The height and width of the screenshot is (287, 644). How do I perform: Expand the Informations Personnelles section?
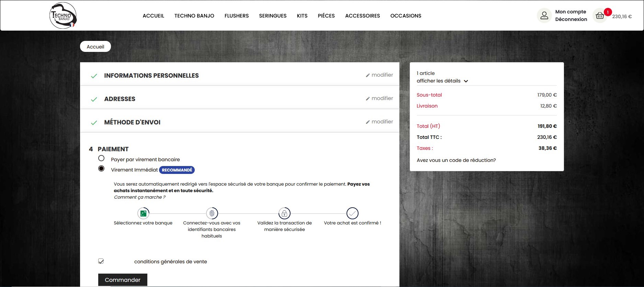[151, 76]
